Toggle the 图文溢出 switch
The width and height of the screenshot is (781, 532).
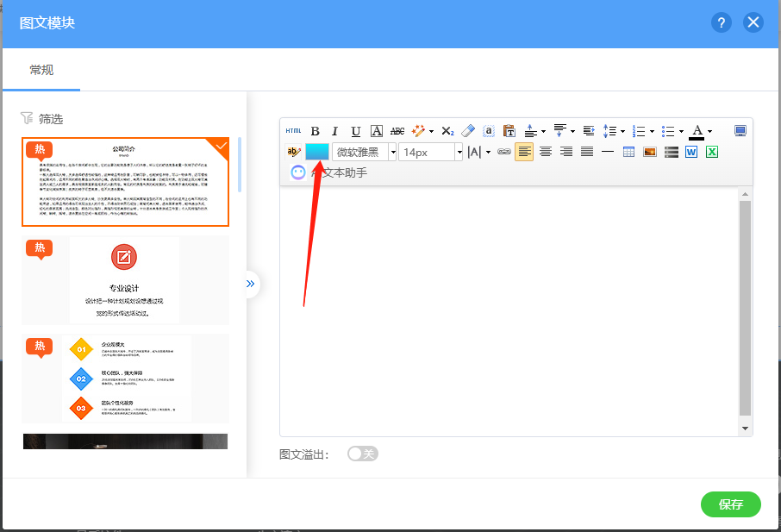tap(363, 454)
